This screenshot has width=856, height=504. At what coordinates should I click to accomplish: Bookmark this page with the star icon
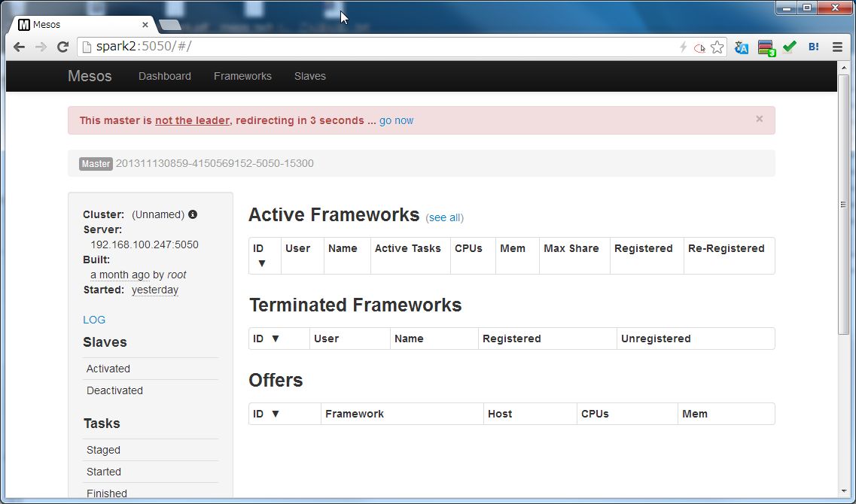[717, 47]
